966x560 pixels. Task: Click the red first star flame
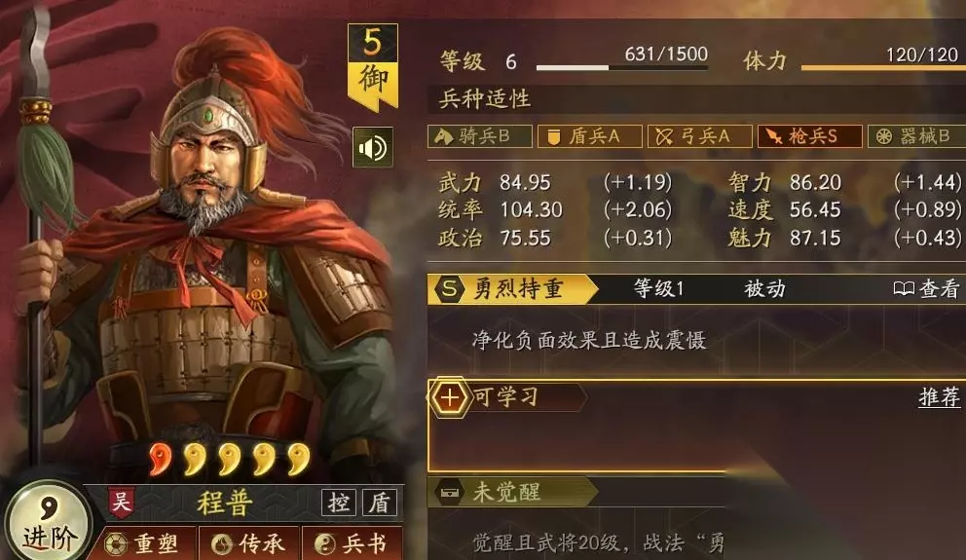click(160, 459)
